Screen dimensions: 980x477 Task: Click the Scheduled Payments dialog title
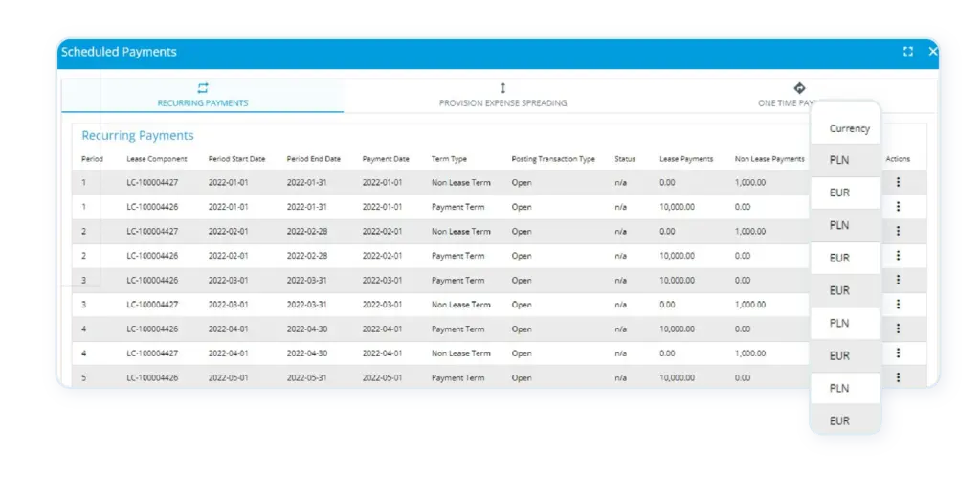[x=119, y=52]
